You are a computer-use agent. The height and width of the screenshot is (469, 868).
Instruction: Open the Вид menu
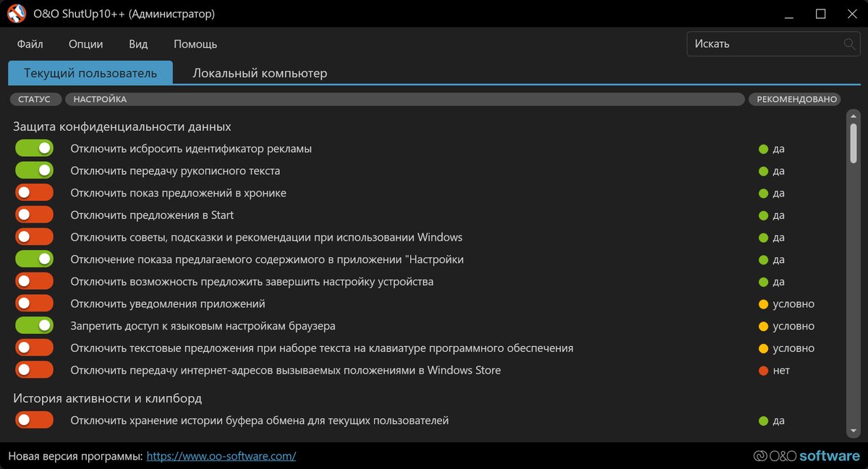(x=138, y=44)
